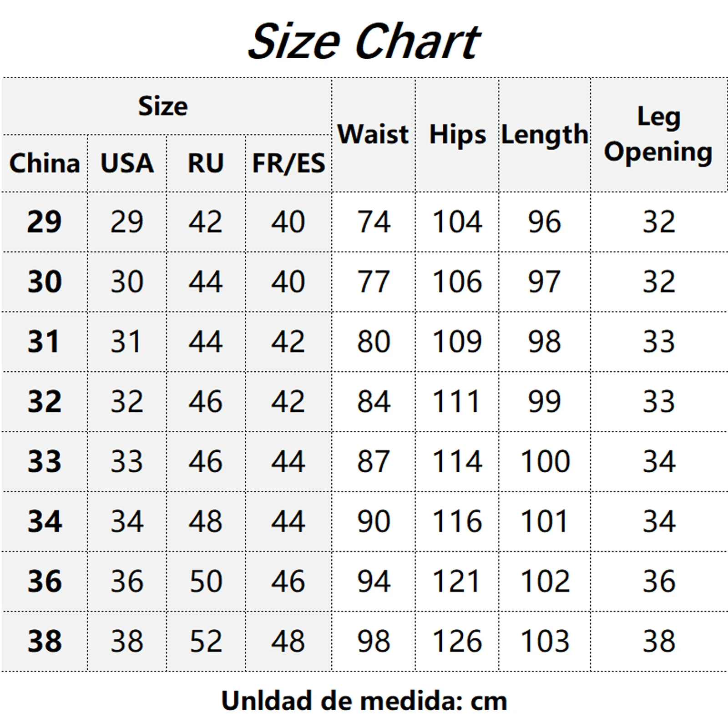Select the China column header
Image resolution: width=728 pixels, height=728 pixels.
pos(45,163)
